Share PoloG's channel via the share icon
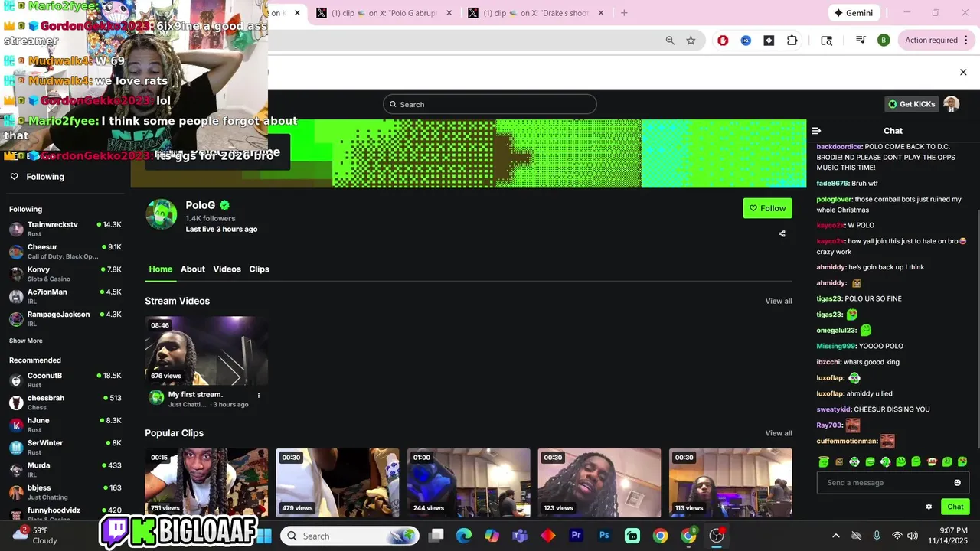980x551 pixels. 782,234
